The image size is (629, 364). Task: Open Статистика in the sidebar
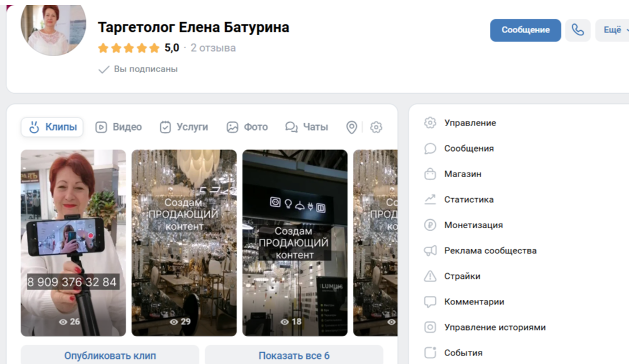[x=468, y=199]
